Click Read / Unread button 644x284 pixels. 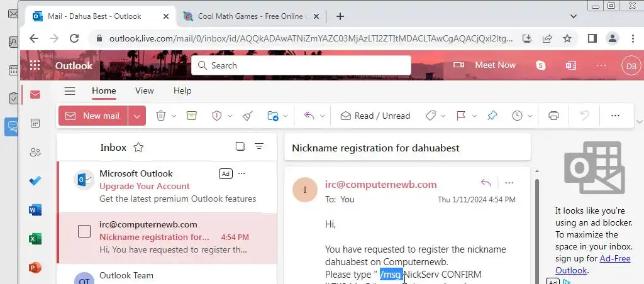375,116
